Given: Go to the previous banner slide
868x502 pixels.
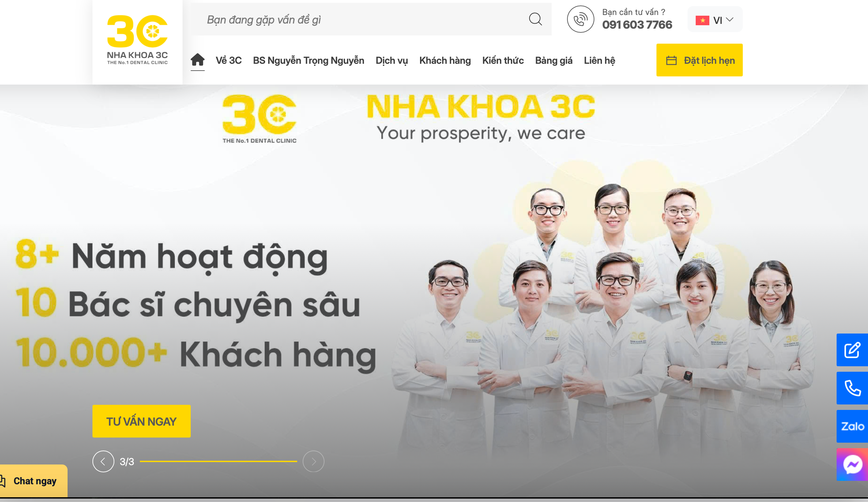Looking at the screenshot, I should [103, 461].
